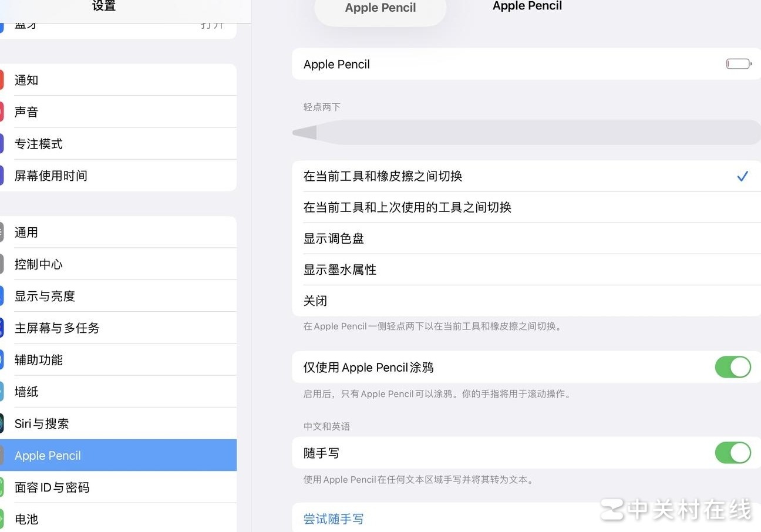The height and width of the screenshot is (532, 761).
Task: Open 面容 ID 与密码 settings
Action: 52,487
